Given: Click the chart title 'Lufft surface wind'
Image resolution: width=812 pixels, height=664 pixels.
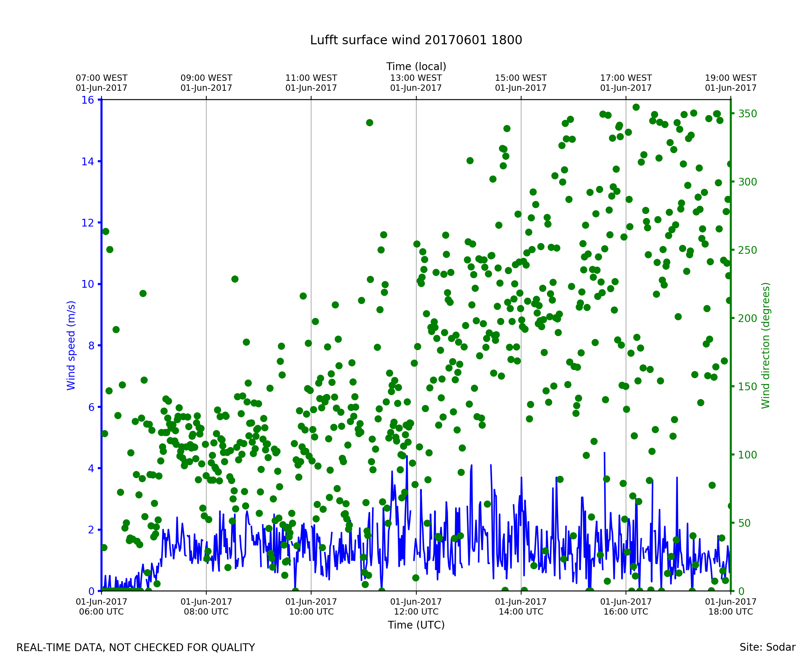Looking at the screenshot, I should (416, 40).
